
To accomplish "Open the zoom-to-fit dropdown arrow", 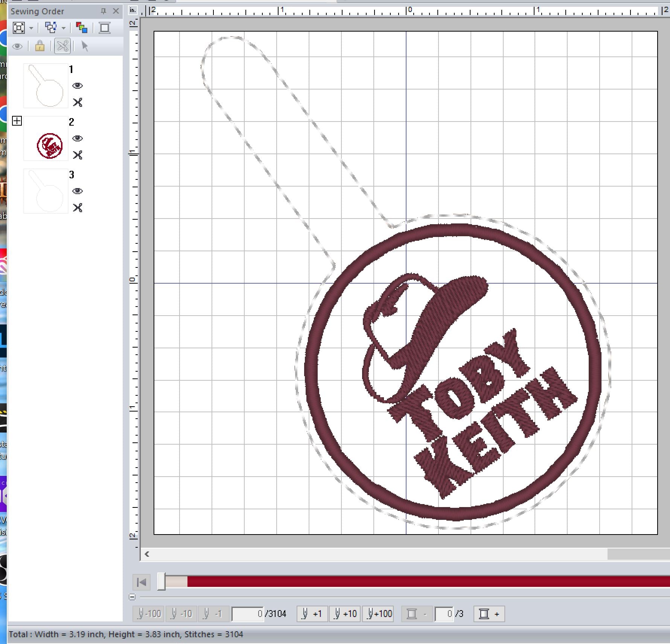I will pos(31,28).
